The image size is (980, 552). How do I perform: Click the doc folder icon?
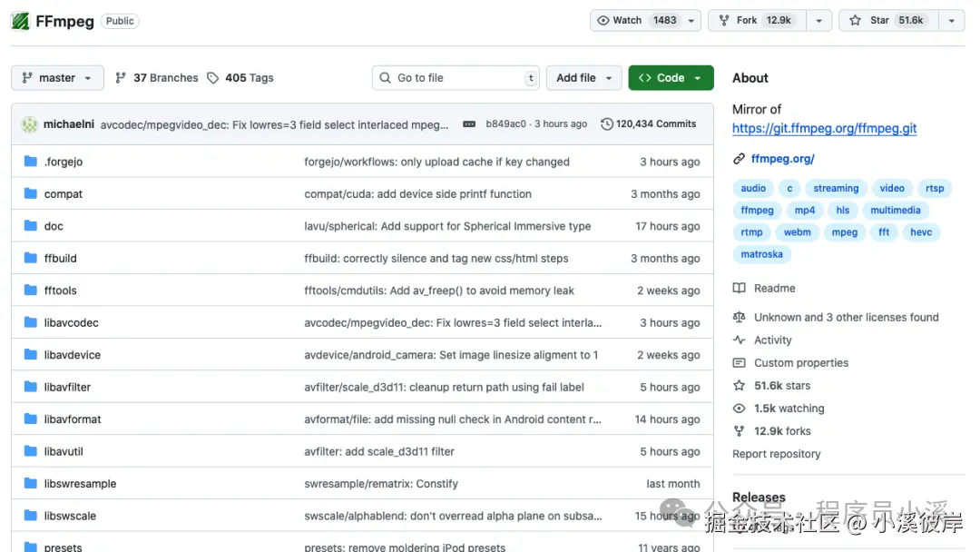31,226
